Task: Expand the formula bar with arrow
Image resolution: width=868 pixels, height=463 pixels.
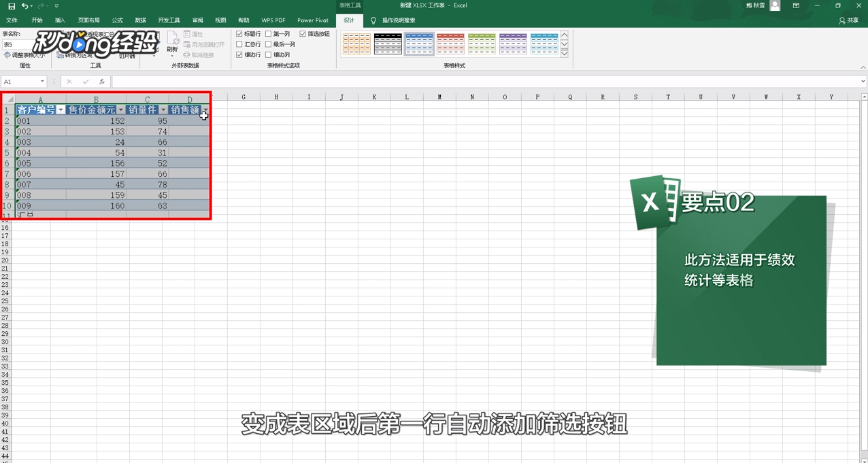Action: (x=863, y=82)
